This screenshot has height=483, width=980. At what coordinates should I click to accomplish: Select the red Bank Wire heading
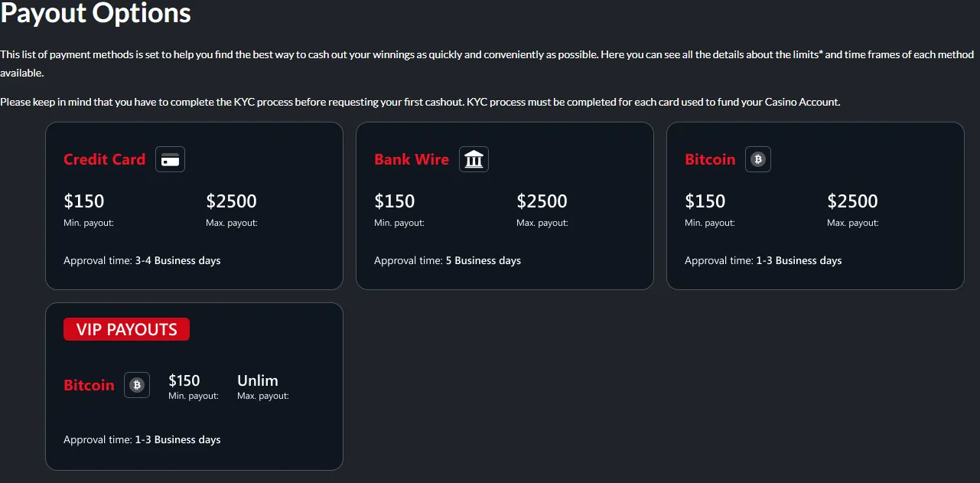pos(412,159)
